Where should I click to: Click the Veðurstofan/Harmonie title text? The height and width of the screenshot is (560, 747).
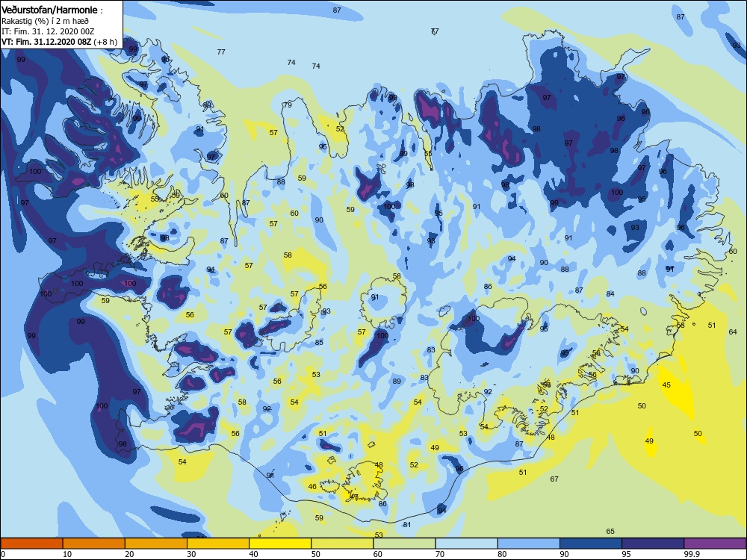click(x=49, y=10)
